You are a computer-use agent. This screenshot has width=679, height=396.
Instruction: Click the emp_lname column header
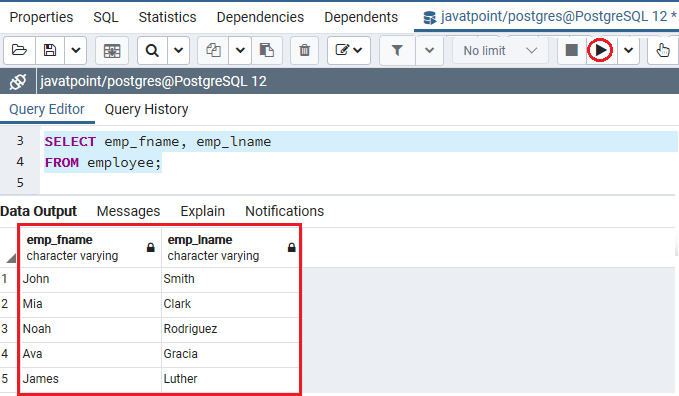click(230, 247)
